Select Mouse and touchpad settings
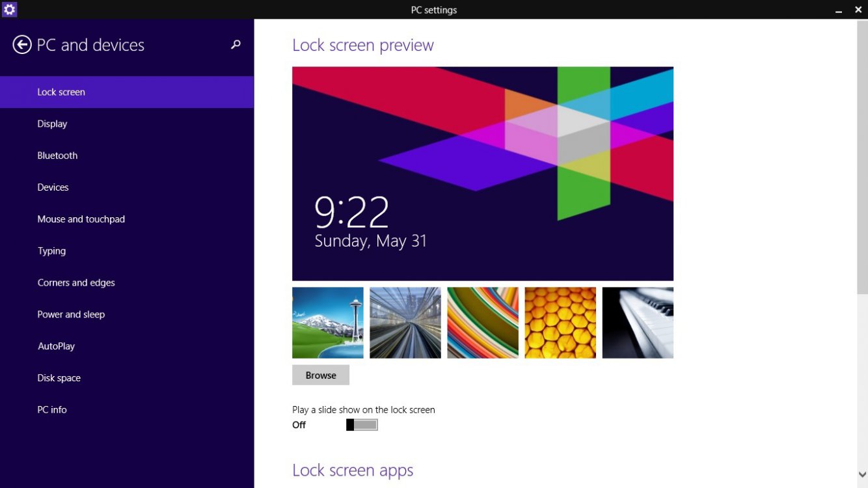868x488 pixels. tap(81, 219)
